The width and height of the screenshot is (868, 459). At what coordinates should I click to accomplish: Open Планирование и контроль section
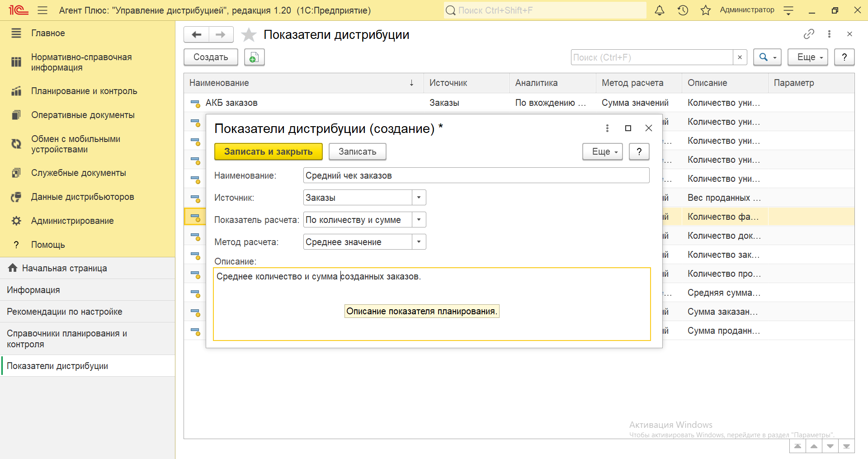(87, 91)
